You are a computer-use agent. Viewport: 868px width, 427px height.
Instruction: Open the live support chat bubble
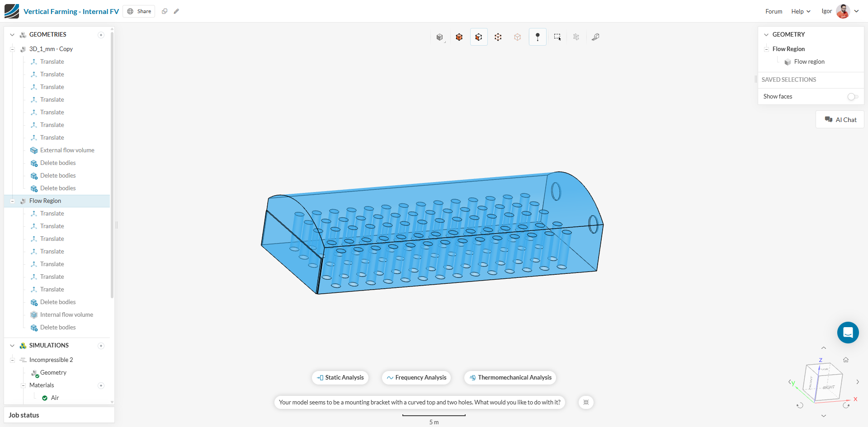[x=848, y=333]
